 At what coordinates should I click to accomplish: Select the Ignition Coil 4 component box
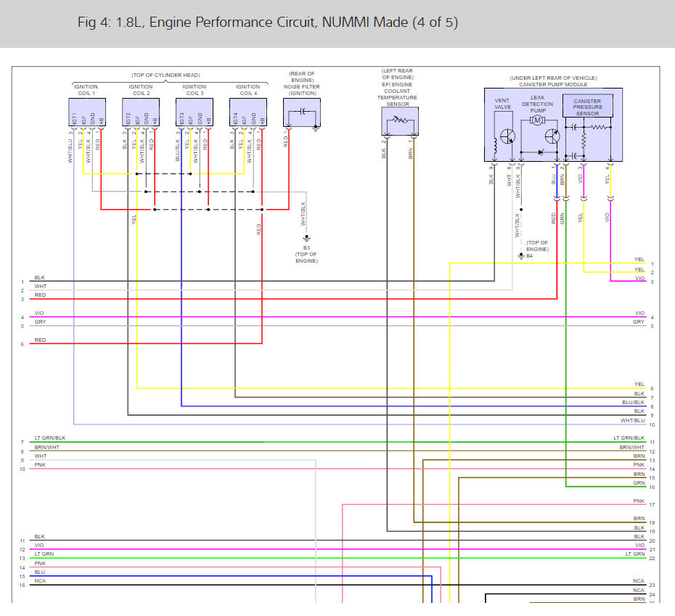tap(248, 112)
